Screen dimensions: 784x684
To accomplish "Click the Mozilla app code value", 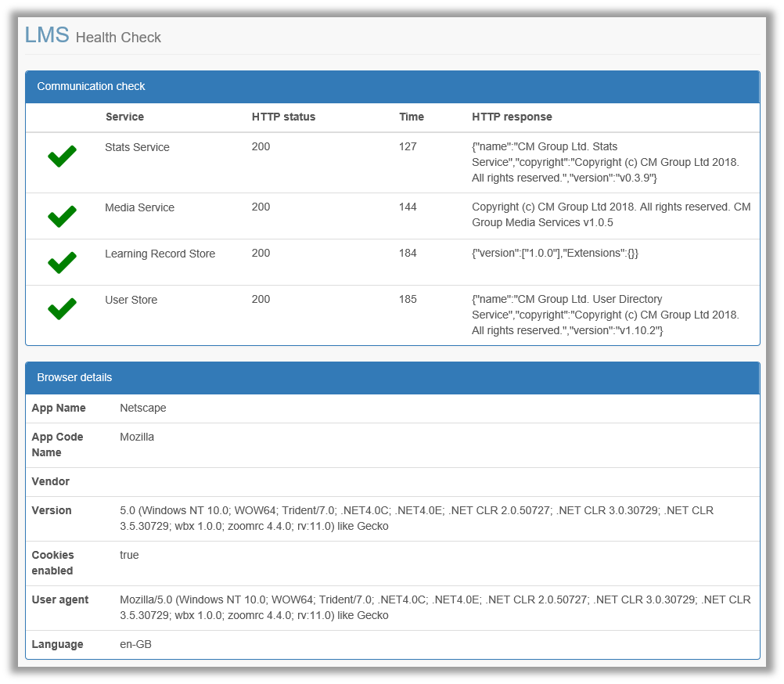I will pos(137,437).
